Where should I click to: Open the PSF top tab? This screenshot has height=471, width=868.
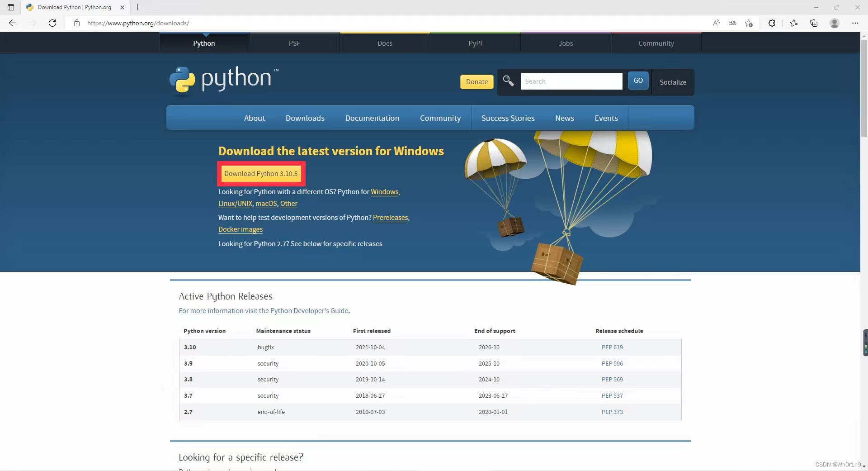[x=294, y=43]
